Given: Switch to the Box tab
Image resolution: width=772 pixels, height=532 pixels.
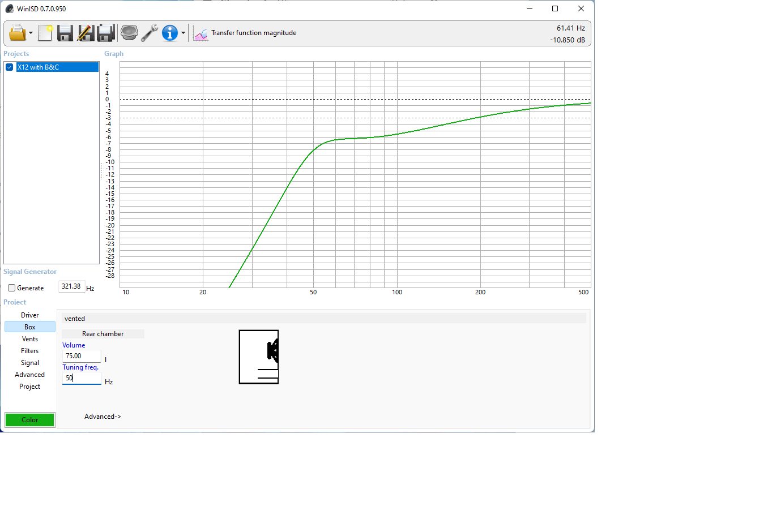Looking at the screenshot, I should (30, 327).
